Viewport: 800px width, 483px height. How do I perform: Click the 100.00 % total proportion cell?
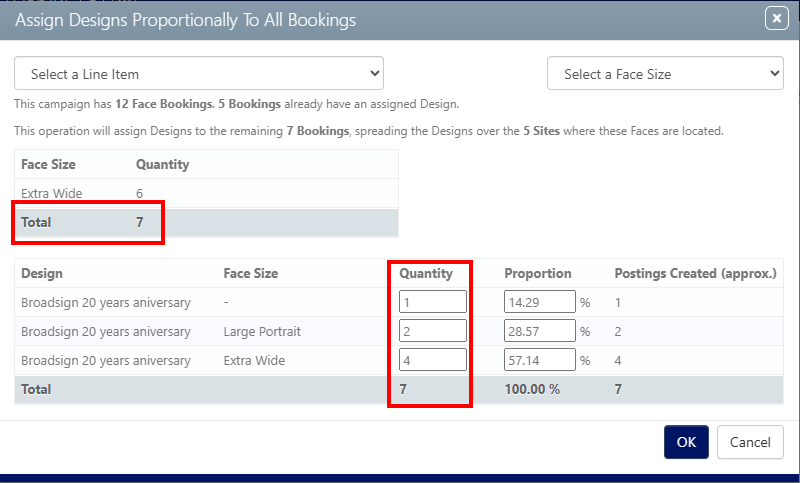532,389
